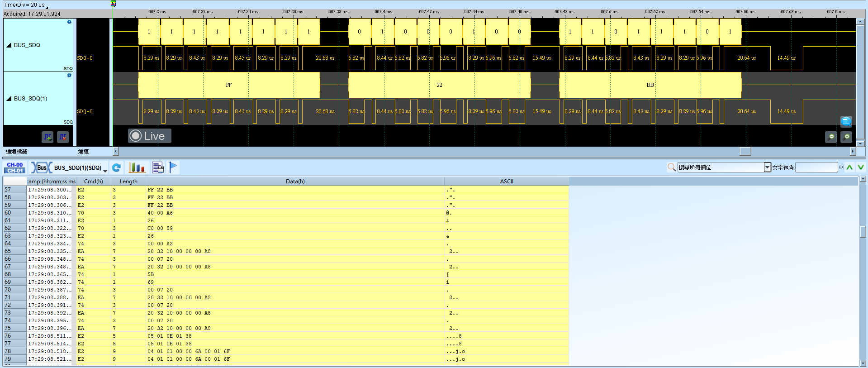
Task: Refresh the bus decode table
Action: pos(116,168)
